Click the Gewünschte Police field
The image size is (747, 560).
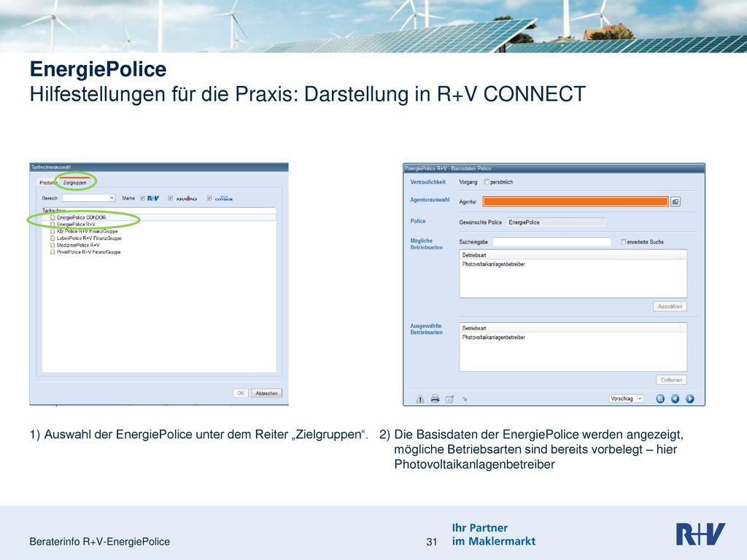pos(557,222)
